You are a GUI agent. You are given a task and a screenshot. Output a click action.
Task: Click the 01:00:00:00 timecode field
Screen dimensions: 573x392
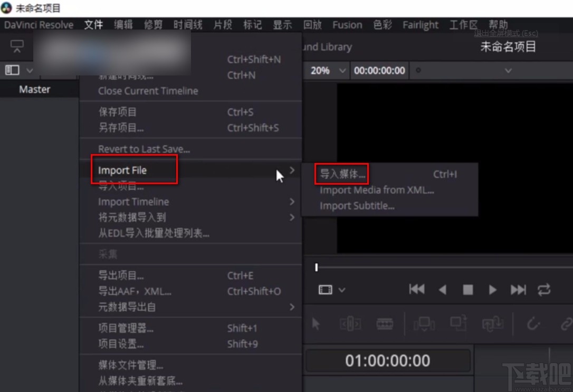click(x=388, y=361)
